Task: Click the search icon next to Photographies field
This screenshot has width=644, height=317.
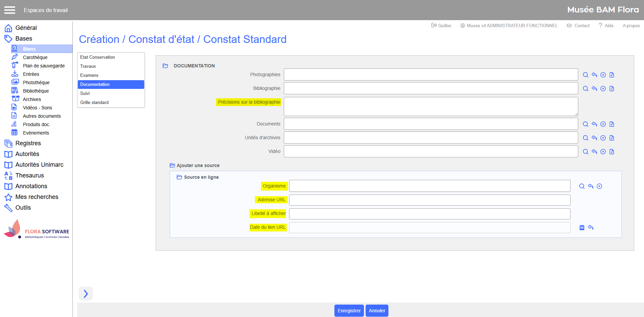Action: pos(585,75)
